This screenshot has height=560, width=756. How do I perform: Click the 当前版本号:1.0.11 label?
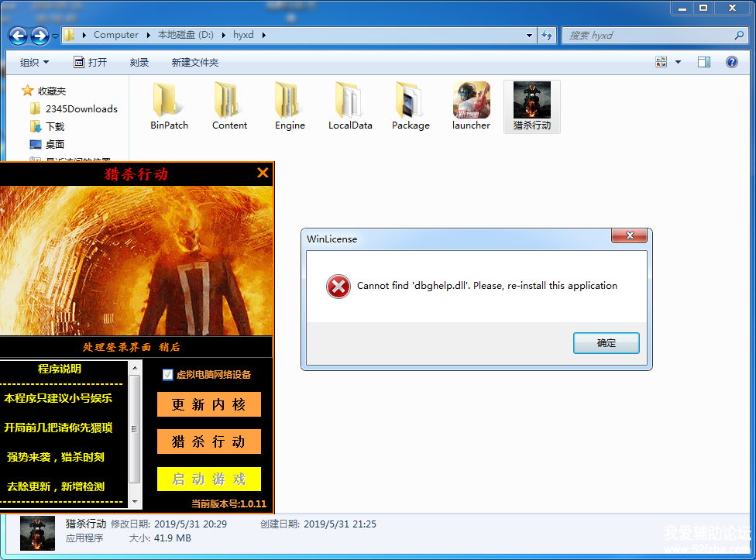tap(229, 503)
